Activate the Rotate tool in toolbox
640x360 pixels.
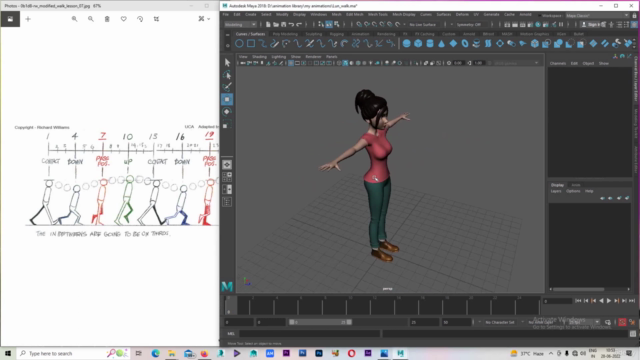(227, 111)
